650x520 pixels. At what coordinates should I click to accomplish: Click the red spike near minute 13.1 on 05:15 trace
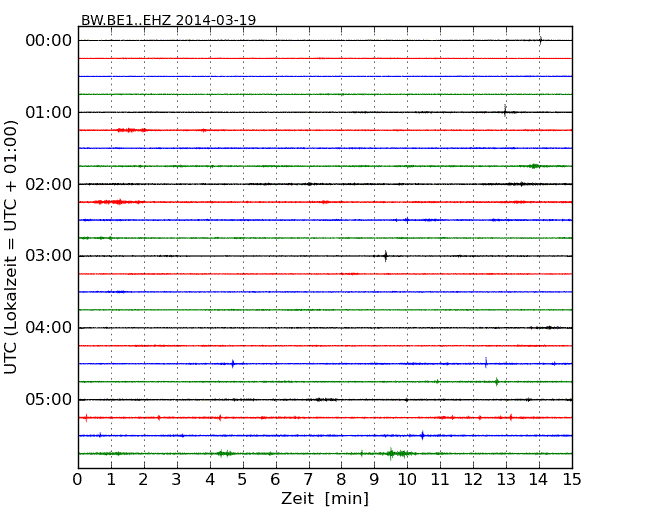(511, 417)
